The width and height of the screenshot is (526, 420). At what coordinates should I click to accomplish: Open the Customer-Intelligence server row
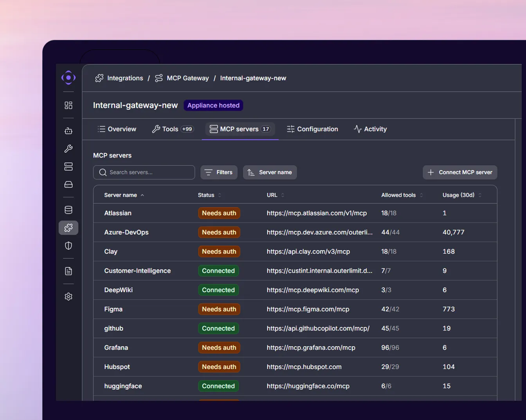click(x=295, y=271)
